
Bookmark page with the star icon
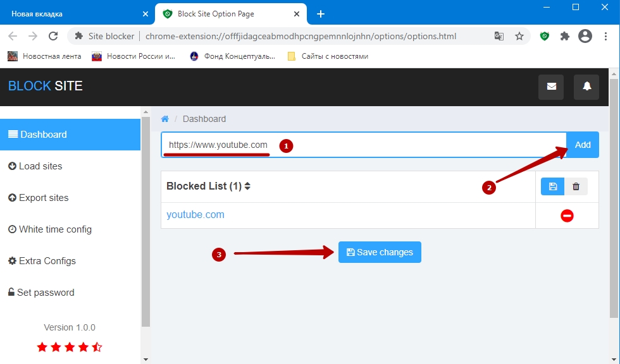pos(519,37)
